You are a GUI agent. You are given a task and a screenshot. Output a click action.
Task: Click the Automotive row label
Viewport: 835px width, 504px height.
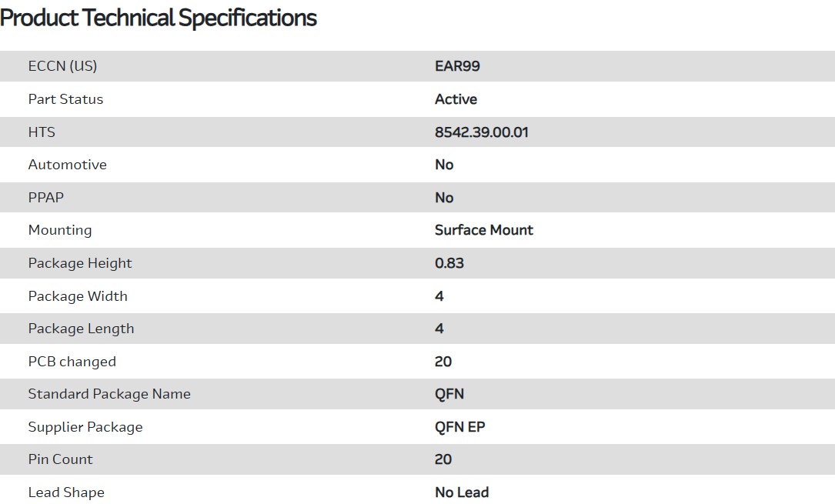tap(67, 165)
